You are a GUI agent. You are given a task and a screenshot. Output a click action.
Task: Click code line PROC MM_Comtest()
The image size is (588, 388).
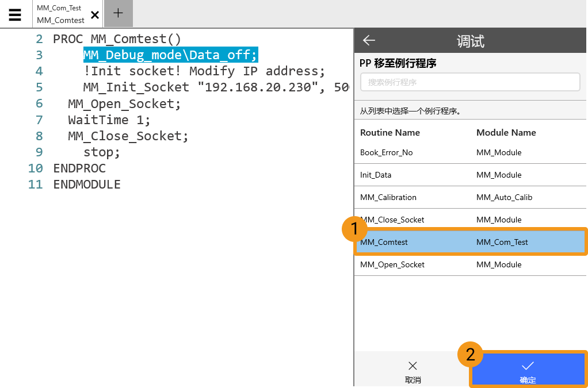tap(117, 39)
